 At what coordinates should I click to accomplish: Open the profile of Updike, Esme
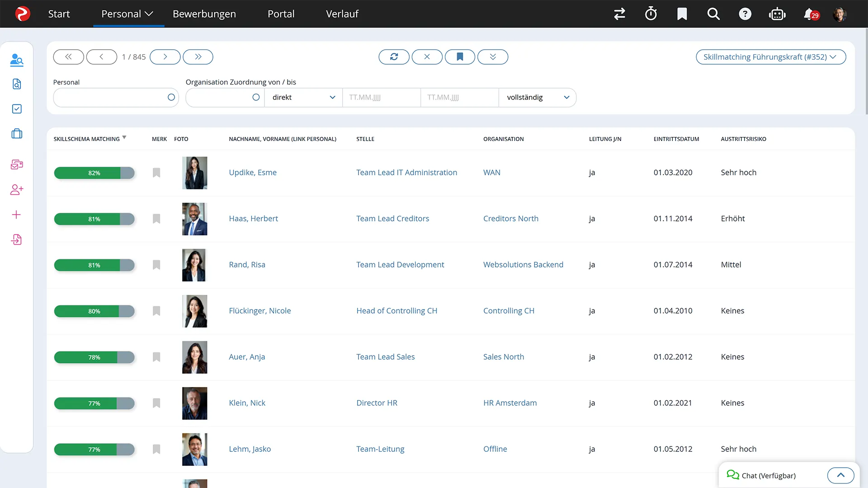[253, 172]
